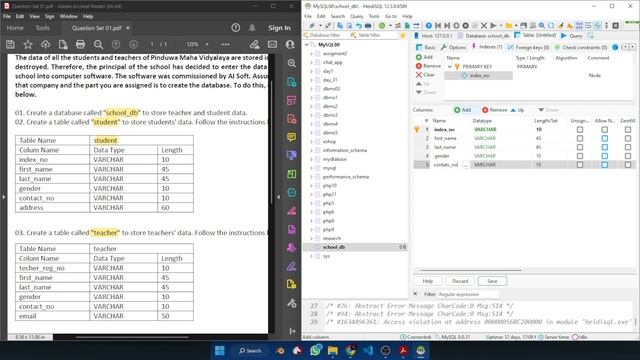The width and height of the screenshot is (640, 360).
Task: Toggle Allow NULL for first_name column
Action: click(604, 138)
